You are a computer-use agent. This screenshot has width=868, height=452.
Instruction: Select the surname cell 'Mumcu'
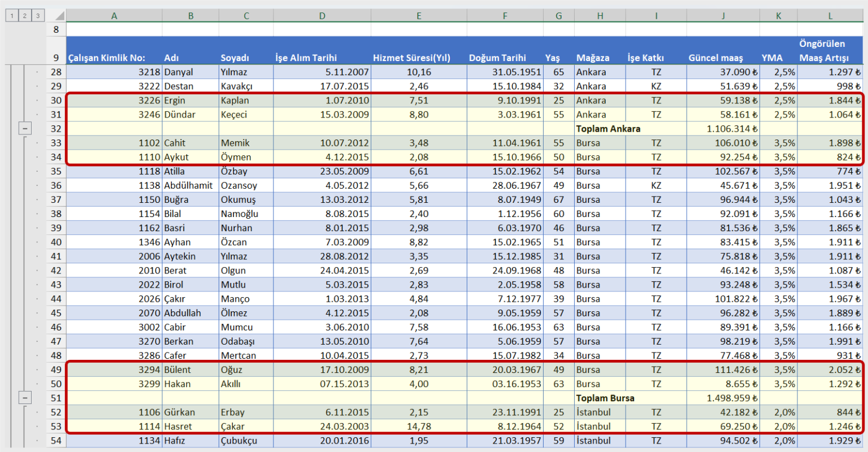pos(246,327)
